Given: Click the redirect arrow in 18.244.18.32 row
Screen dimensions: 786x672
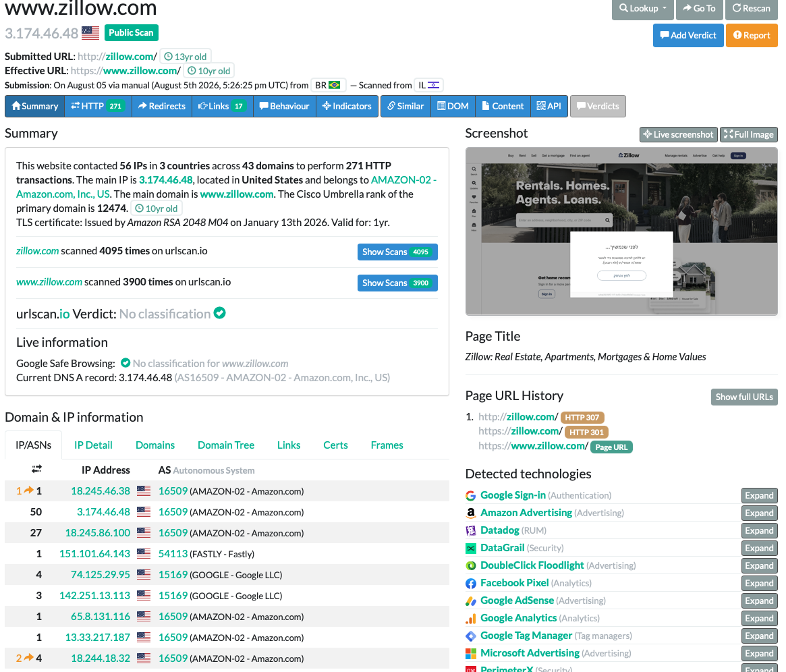Looking at the screenshot, I should (28, 658).
